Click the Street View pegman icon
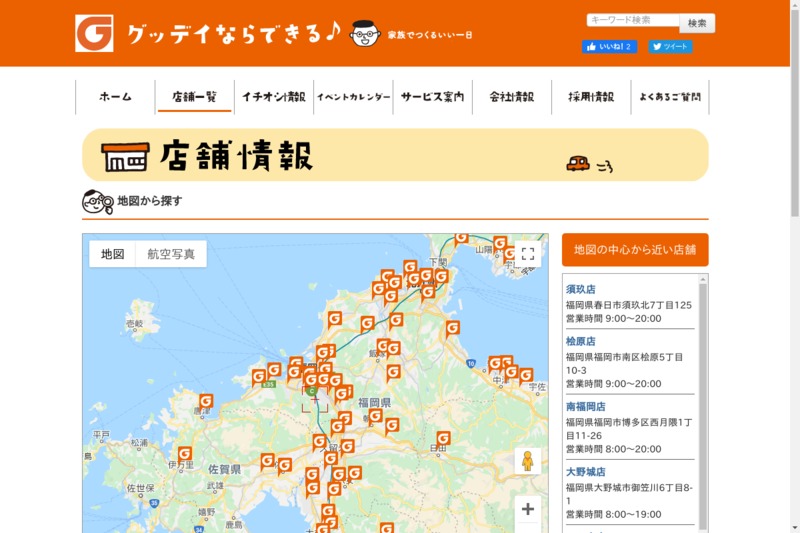 click(x=528, y=461)
